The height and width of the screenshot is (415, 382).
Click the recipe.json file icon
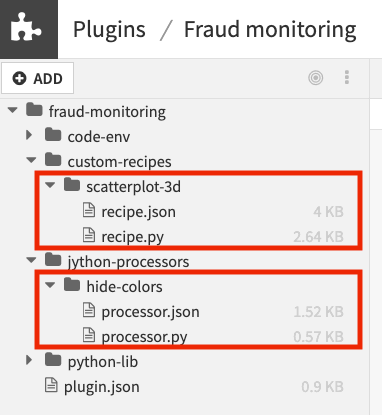(x=89, y=210)
